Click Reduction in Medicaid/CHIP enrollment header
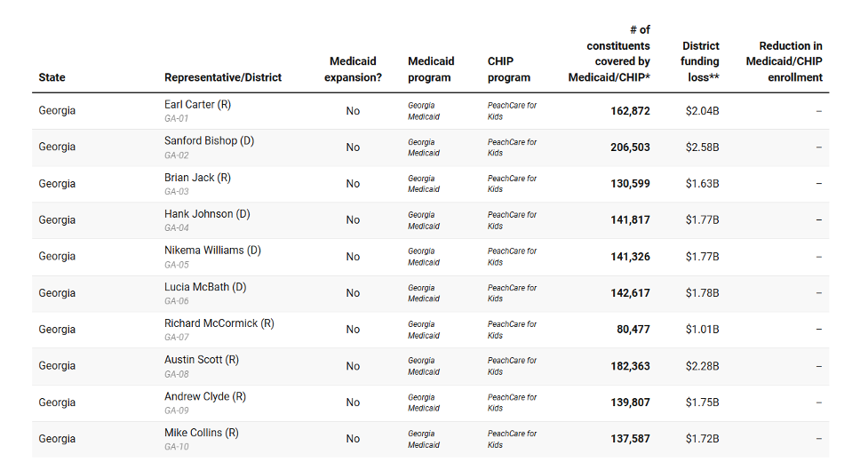This screenshot has height=470, width=868. coord(784,61)
